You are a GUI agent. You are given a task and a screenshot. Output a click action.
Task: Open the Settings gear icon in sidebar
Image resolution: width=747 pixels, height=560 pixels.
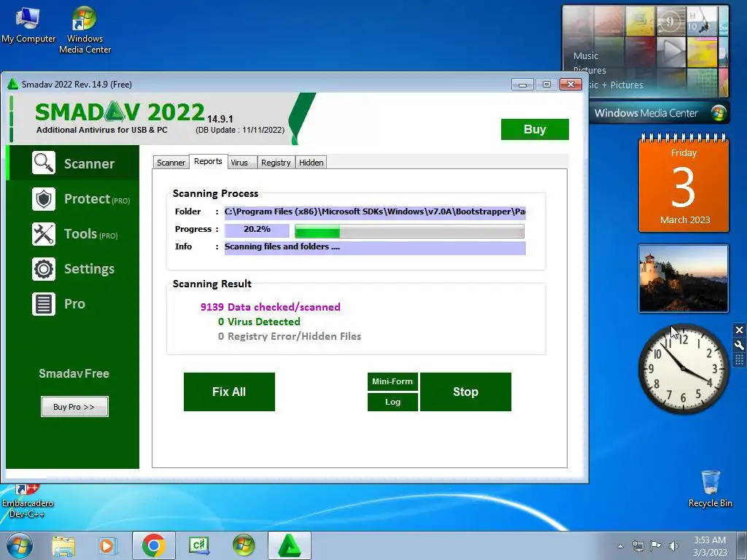pos(44,269)
